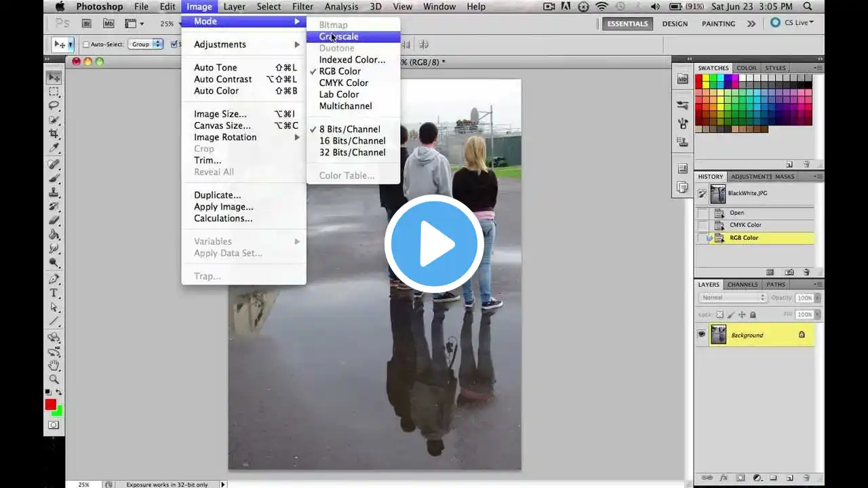Choose the Type tool

point(54,293)
